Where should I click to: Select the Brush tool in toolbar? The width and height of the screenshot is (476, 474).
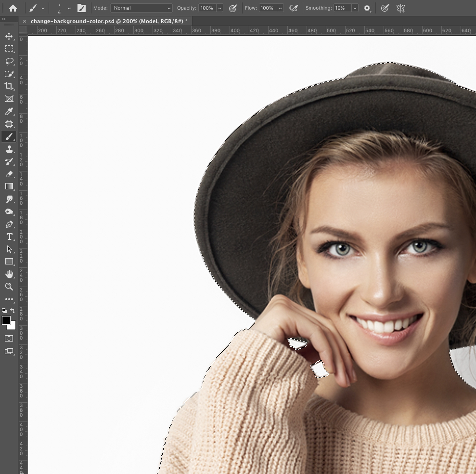[9, 136]
